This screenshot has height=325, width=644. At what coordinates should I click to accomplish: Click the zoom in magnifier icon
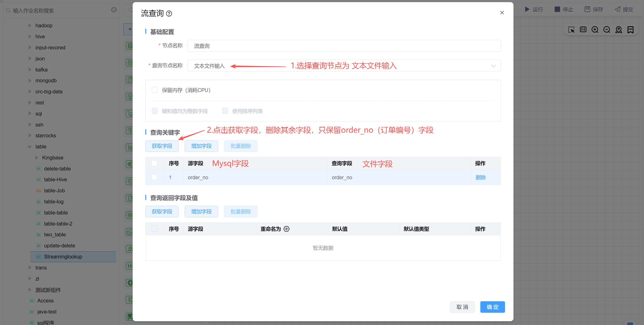(x=595, y=30)
